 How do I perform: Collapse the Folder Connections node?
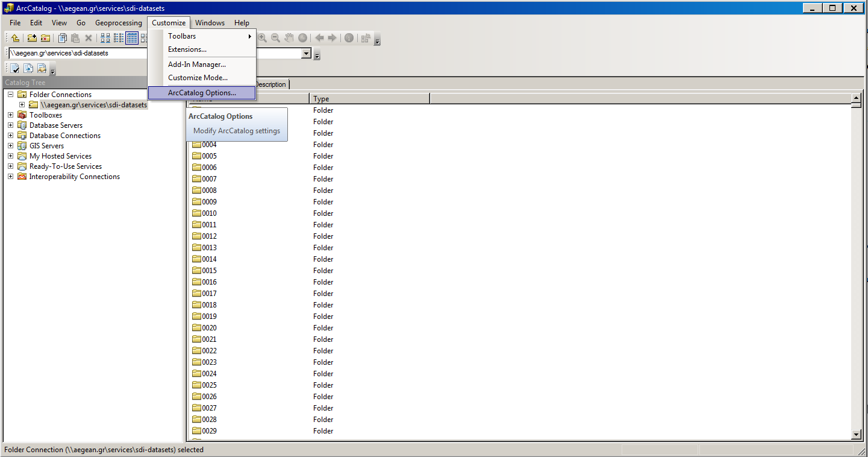pyautogui.click(x=10, y=94)
